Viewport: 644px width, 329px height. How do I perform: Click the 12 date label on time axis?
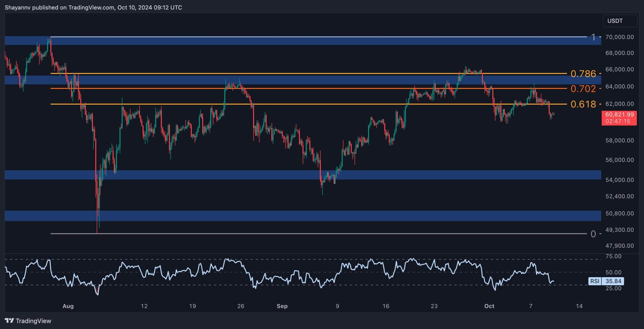[144, 306]
